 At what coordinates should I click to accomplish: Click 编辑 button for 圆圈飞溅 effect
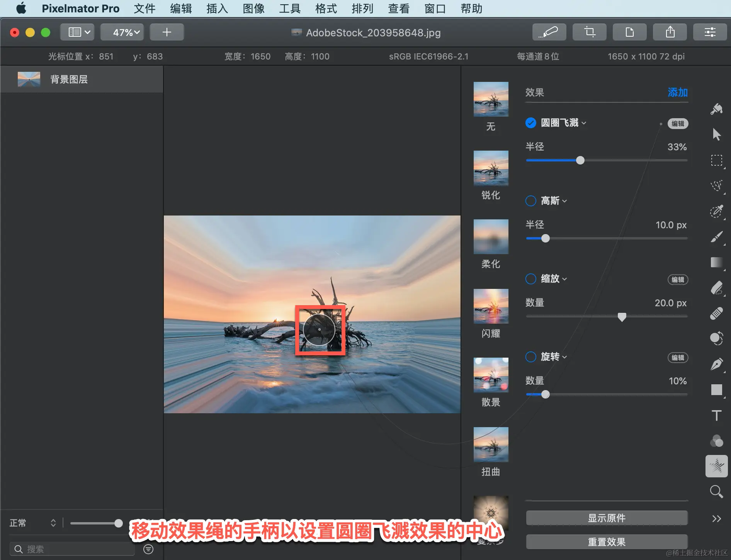click(678, 124)
